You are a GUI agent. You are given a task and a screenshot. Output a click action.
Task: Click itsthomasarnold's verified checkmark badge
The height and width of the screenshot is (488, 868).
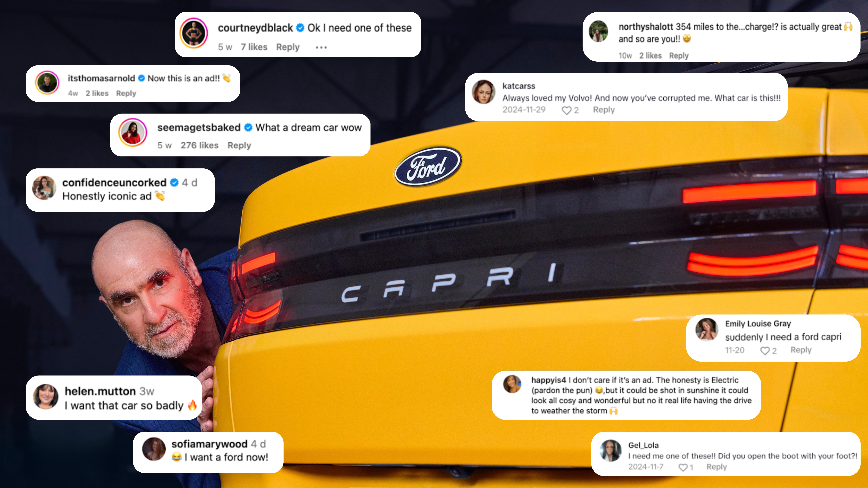tap(141, 78)
